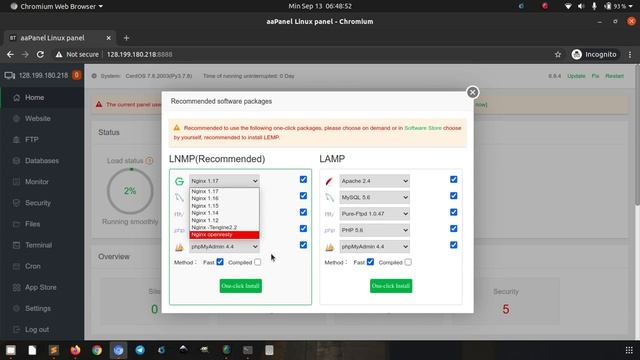Open Pure-Ftpd 1.0.47 dropdown in LAMP
Viewport: 640px width, 360px height.
tap(374, 213)
